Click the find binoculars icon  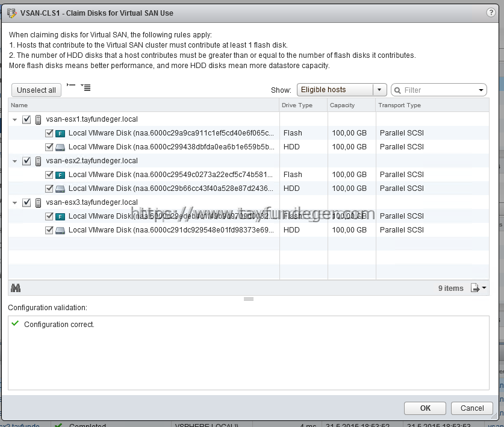[x=16, y=288]
